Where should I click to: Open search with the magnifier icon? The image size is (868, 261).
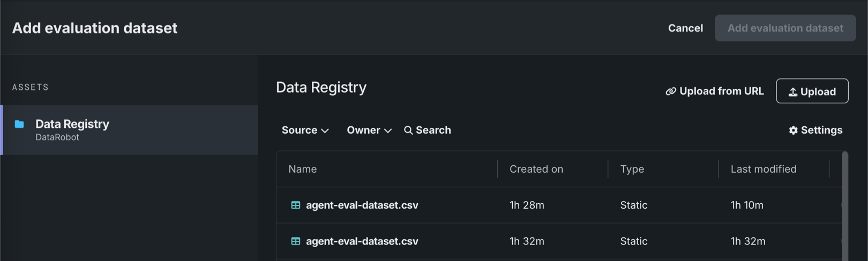click(408, 130)
